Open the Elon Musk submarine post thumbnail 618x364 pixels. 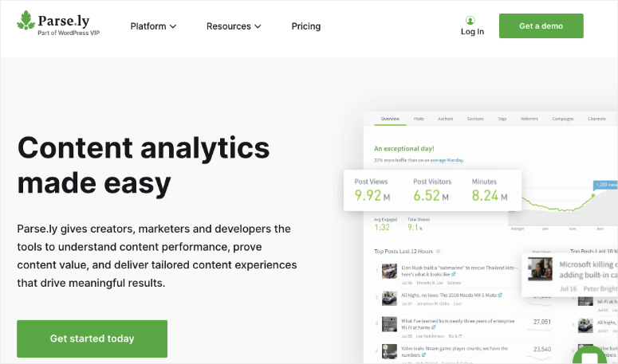point(389,271)
